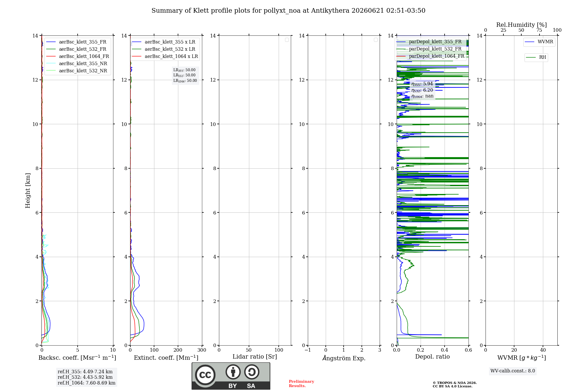Viewport: 577px width, 392px height.
Task: Click the attribution person icon in license badge
Action: click(x=233, y=372)
